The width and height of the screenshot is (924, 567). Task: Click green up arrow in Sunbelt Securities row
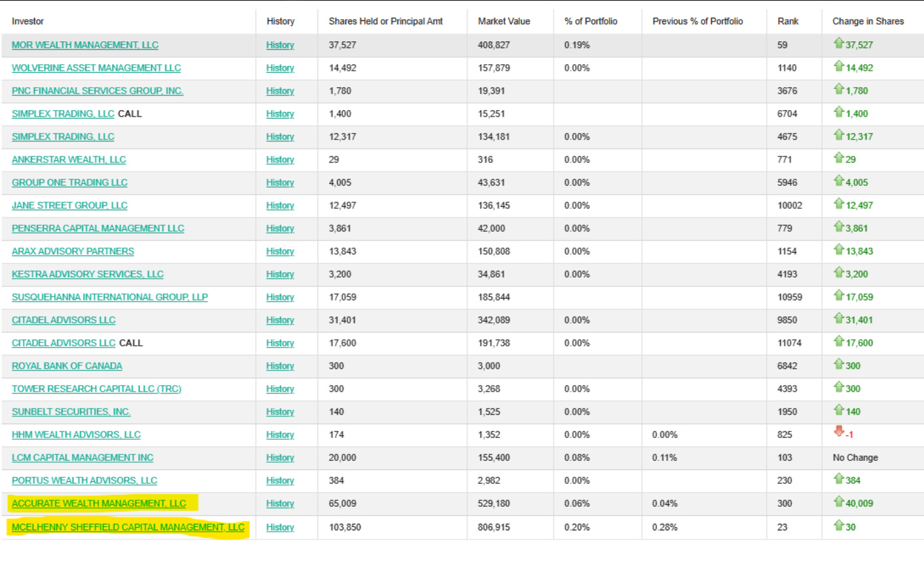(x=838, y=410)
